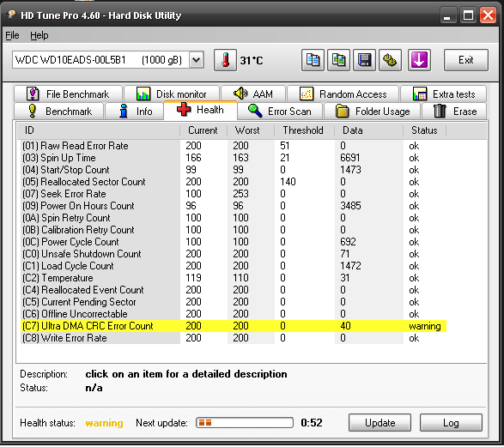Click warning status in Ultra DMA row
Image resolution: width=504 pixels, height=447 pixels.
tap(425, 326)
